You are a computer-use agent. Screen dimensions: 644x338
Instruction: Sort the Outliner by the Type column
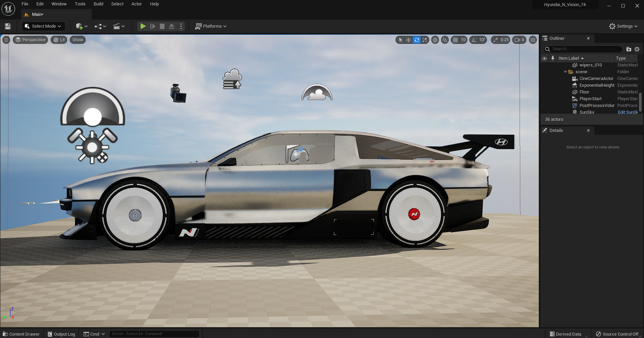626,58
